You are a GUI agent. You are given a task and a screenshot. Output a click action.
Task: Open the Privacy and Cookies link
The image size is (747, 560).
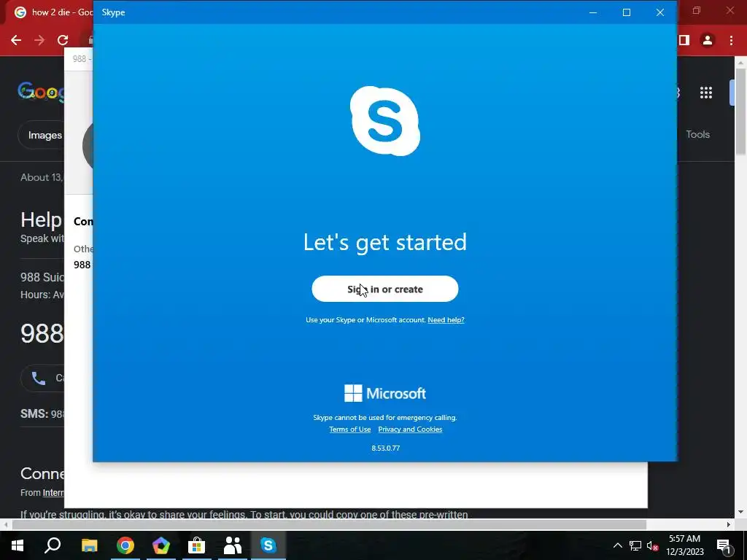pos(410,429)
